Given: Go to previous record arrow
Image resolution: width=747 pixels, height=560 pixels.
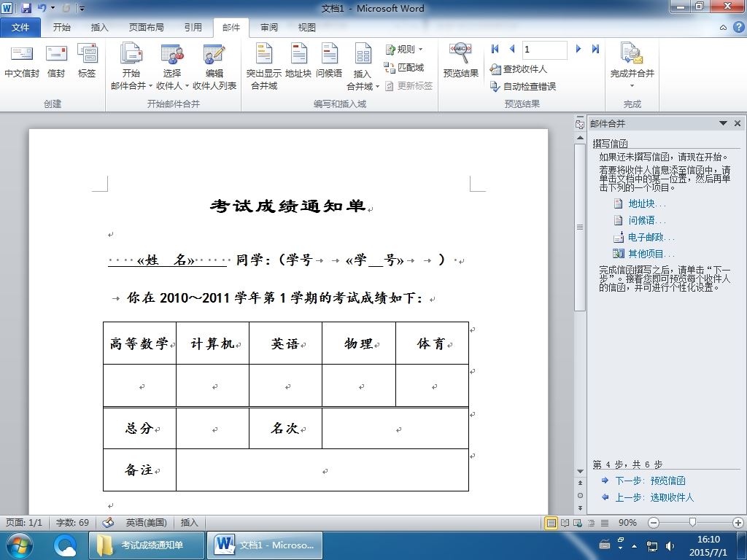Looking at the screenshot, I should (x=512, y=49).
